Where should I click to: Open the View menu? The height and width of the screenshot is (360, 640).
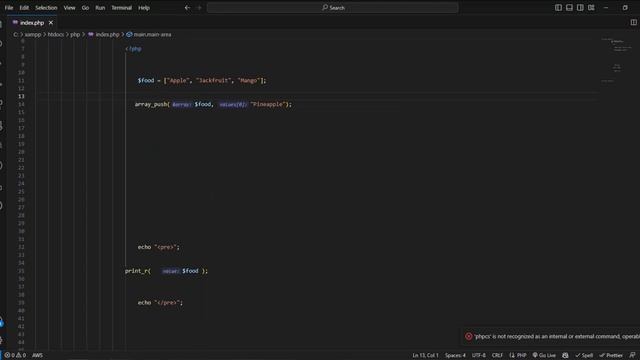[x=69, y=7]
